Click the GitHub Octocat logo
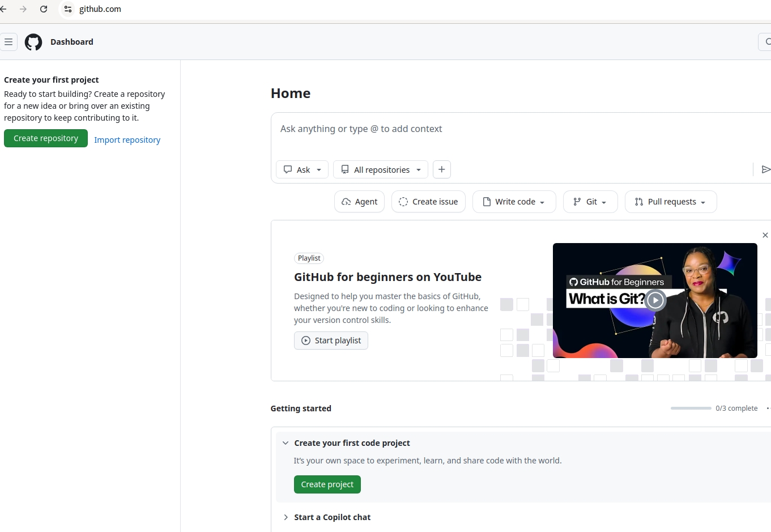Viewport: 771px width, 532px height. (33, 42)
